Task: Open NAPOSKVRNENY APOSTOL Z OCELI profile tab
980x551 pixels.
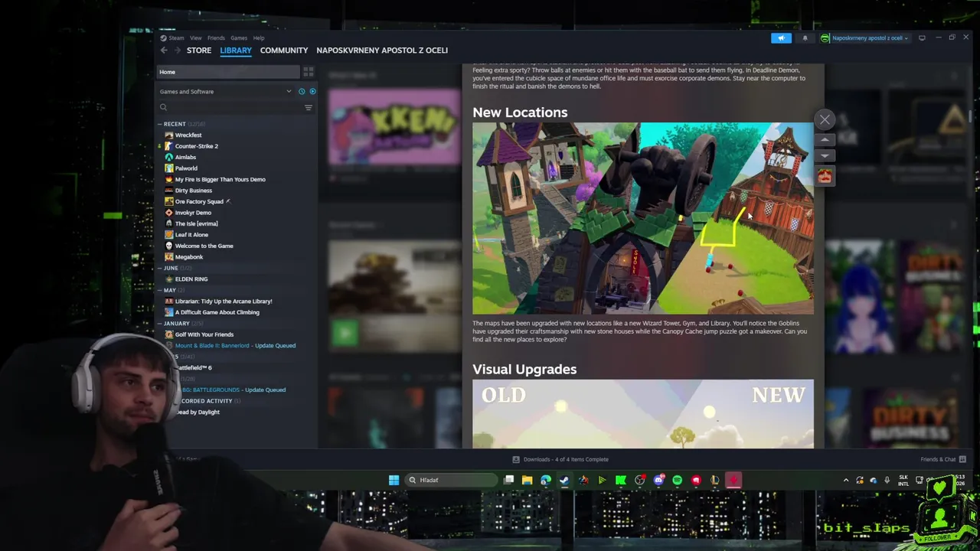Action: (382, 51)
